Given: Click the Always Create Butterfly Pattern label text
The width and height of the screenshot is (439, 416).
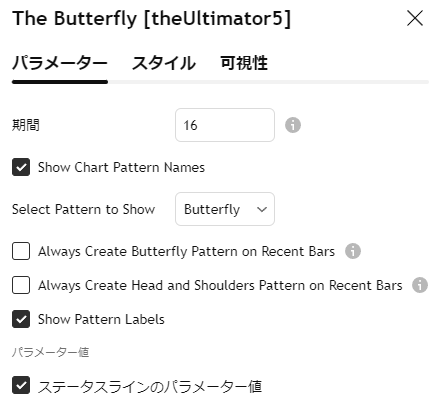Looking at the screenshot, I should pos(186,251).
